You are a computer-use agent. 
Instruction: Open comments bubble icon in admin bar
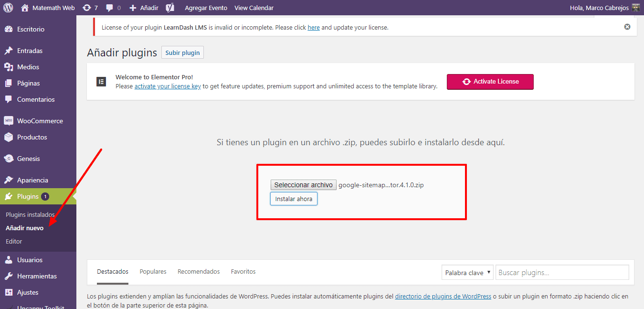click(110, 8)
